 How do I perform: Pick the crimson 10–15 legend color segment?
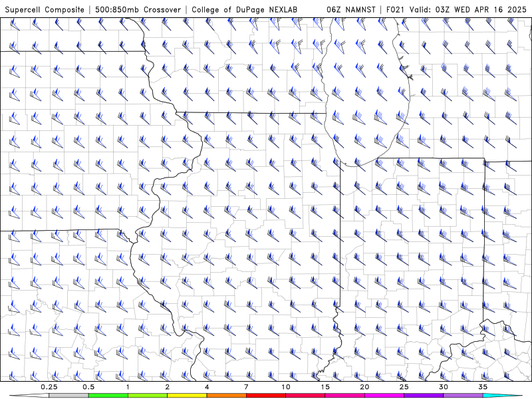(x=305, y=396)
